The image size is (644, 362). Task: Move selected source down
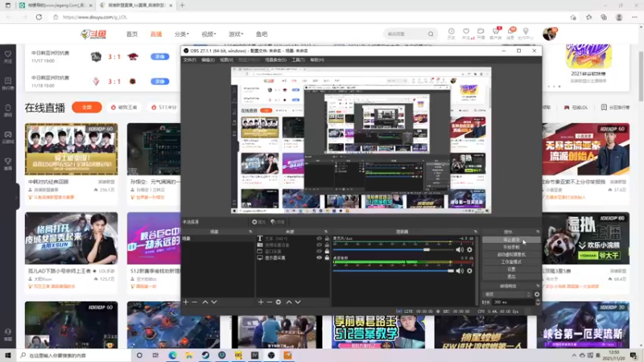click(298, 302)
